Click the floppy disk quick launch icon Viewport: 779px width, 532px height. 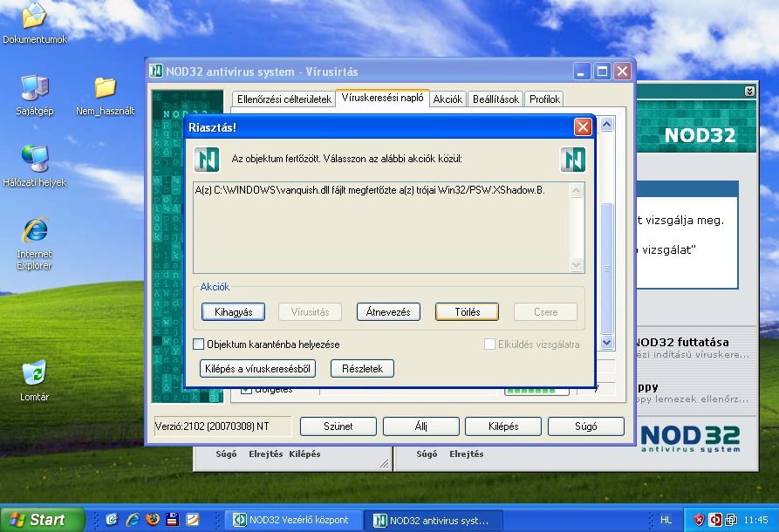[x=173, y=520]
